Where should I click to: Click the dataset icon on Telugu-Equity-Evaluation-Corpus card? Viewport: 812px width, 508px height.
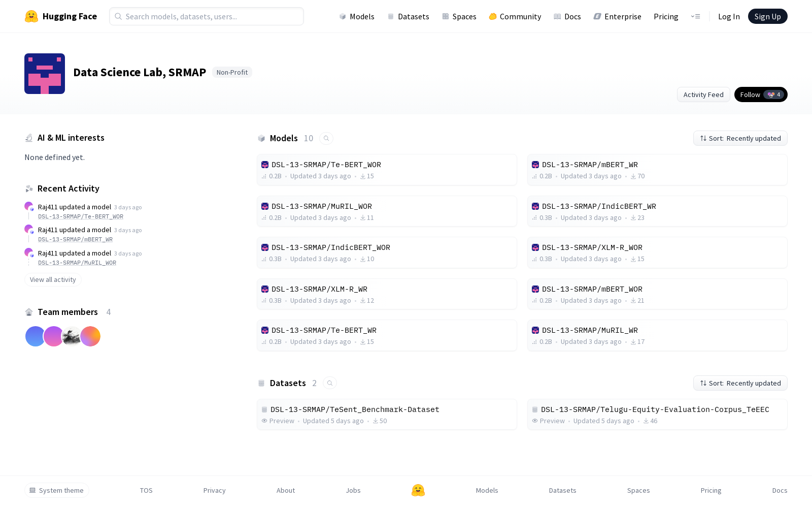[x=535, y=409]
